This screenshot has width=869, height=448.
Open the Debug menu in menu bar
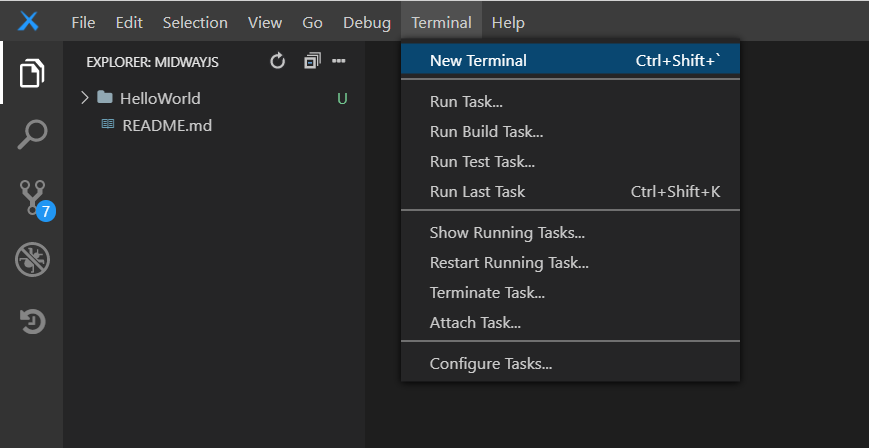pos(367,22)
